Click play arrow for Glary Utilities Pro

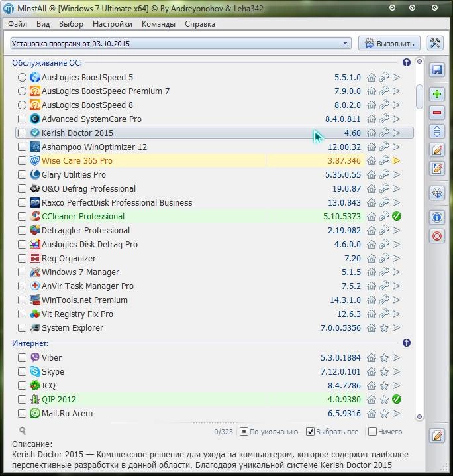pyautogui.click(x=396, y=174)
